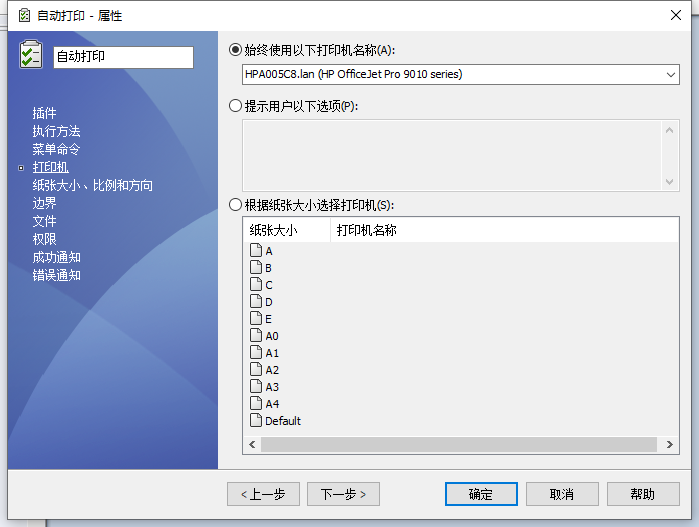Click the 取消 cancel button
This screenshot has height=527, width=699.
(x=562, y=494)
